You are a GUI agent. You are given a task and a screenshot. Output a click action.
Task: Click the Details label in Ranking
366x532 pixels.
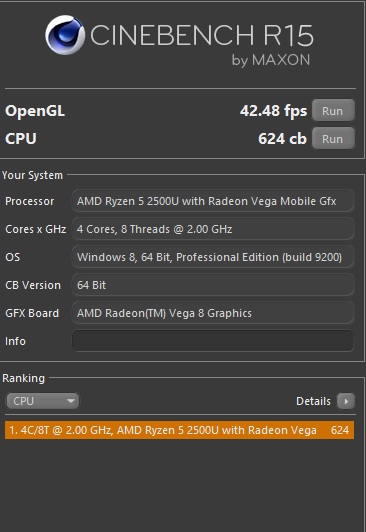pyautogui.click(x=313, y=401)
